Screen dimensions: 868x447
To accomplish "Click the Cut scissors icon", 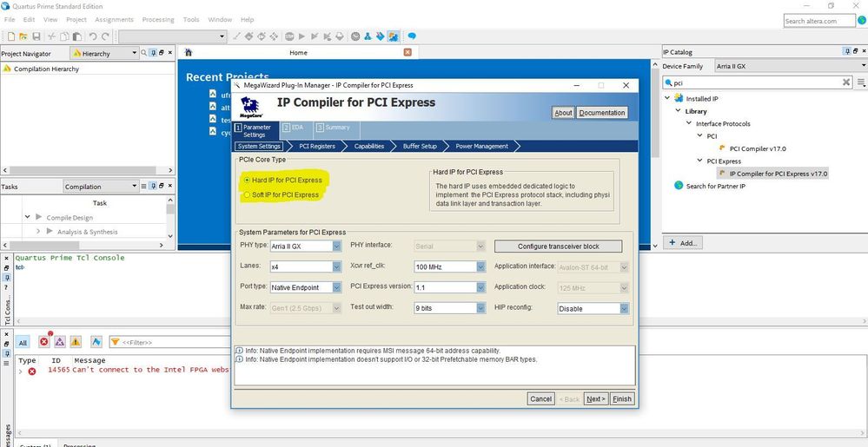I will click(x=51, y=36).
